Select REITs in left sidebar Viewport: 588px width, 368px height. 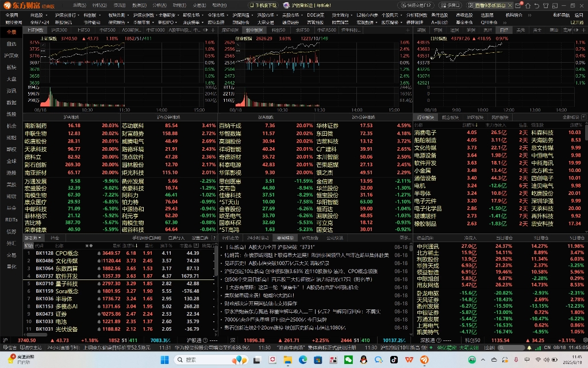[x=11, y=220]
